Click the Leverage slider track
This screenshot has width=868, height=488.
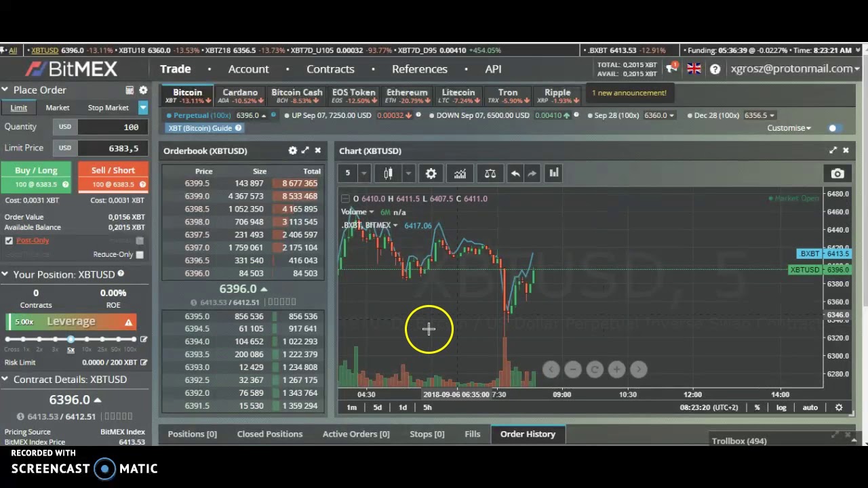tap(71, 339)
